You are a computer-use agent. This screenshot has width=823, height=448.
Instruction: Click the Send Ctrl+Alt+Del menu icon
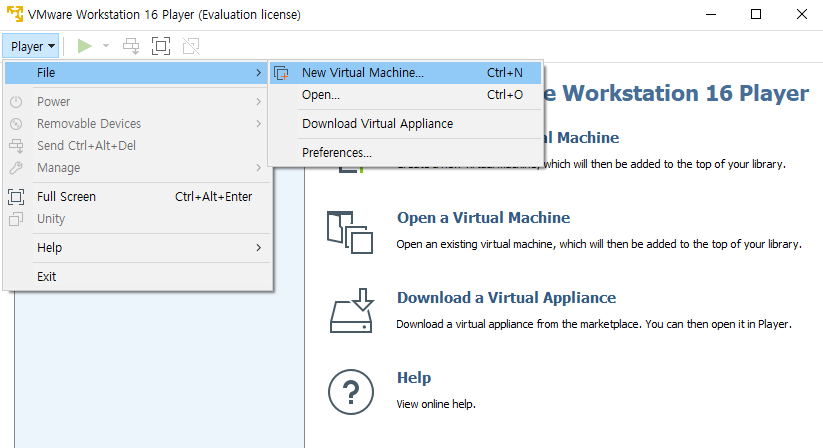pos(16,146)
